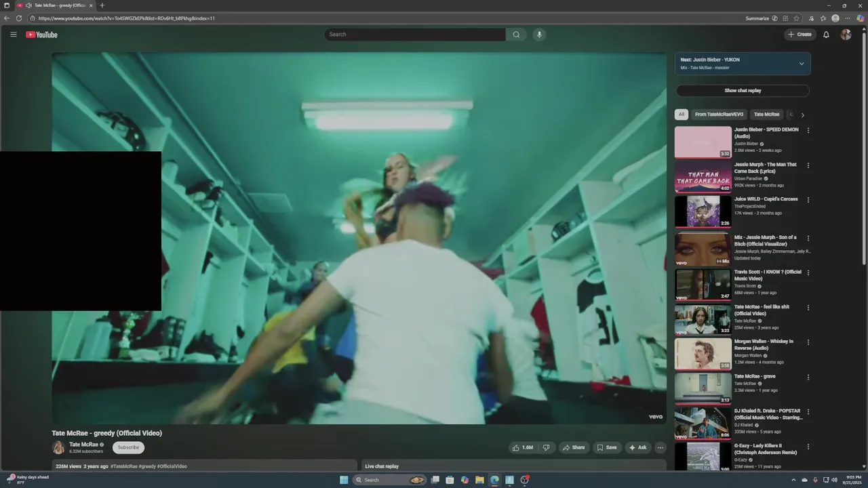Subscribe to Tate McRae channel

click(x=128, y=447)
